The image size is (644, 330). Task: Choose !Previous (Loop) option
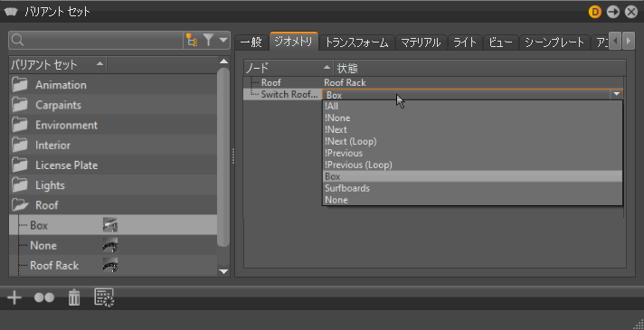(x=472, y=165)
